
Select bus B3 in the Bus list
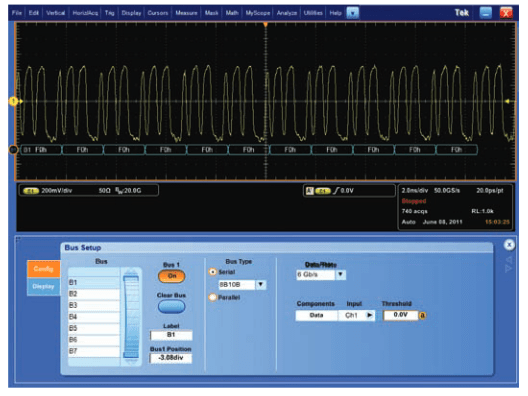(x=94, y=305)
